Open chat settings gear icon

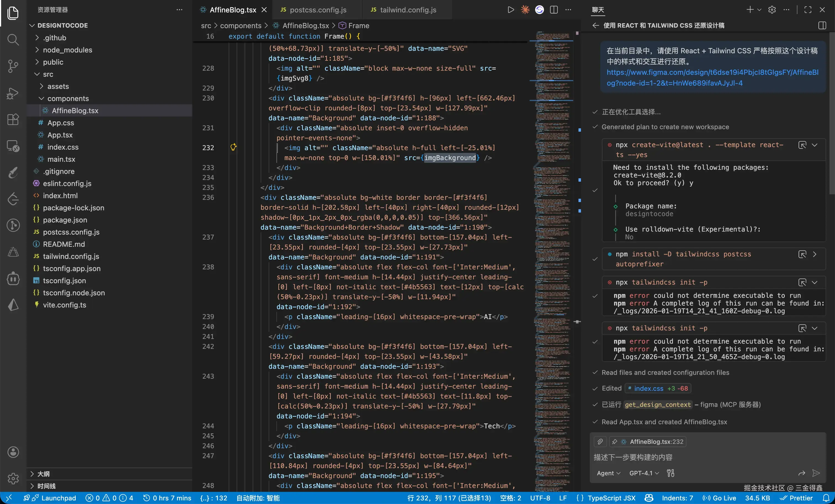pyautogui.click(x=772, y=10)
